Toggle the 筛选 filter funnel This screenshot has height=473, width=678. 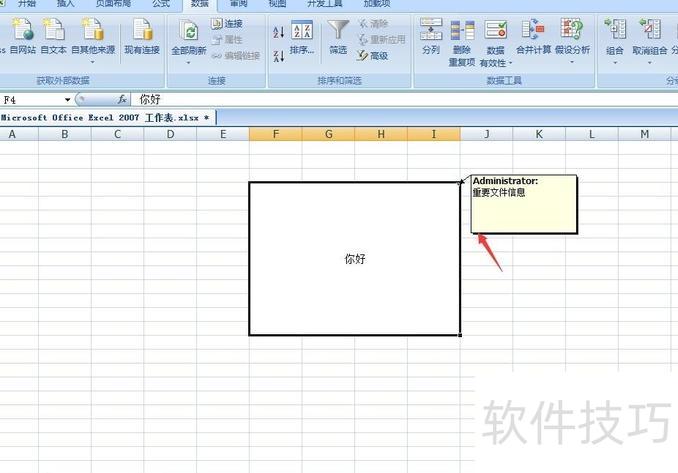pyautogui.click(x=338, y=37)
